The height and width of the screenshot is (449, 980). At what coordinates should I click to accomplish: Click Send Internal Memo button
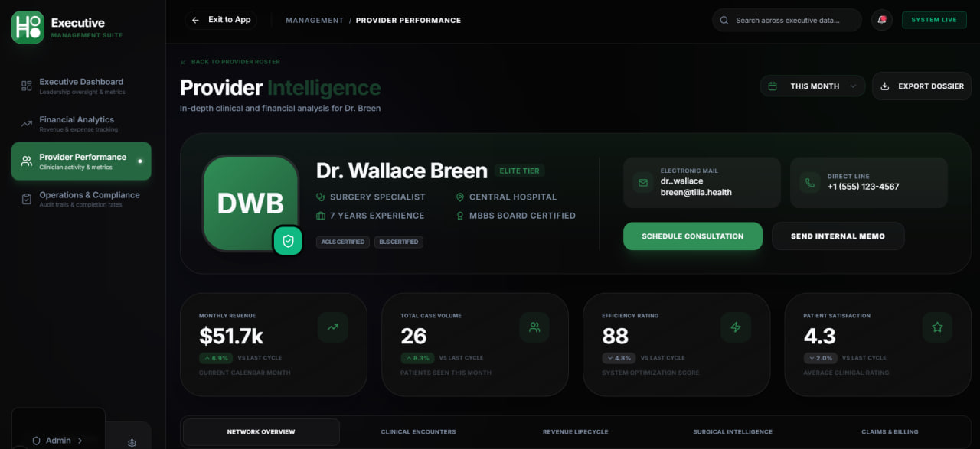pyautogui.click(x=838, y=236)
